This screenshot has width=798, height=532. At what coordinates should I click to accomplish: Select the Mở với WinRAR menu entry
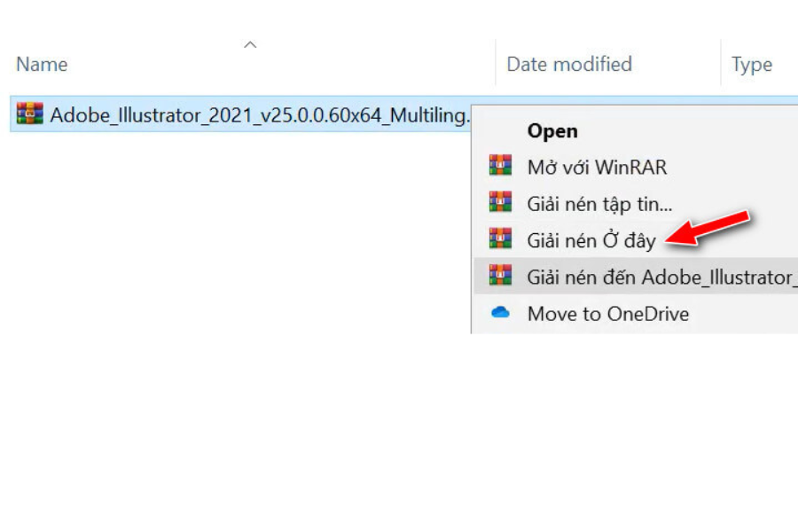pos(597,167)
